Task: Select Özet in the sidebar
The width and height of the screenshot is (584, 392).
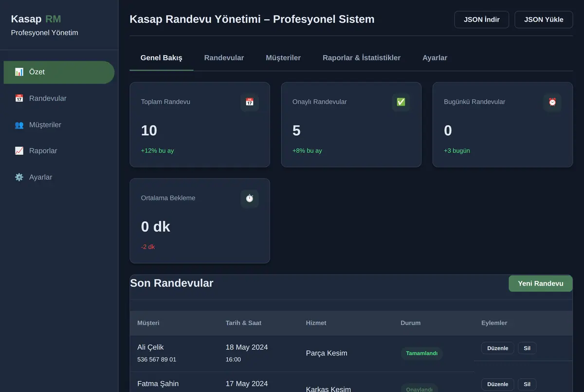Action: [59, 72]
